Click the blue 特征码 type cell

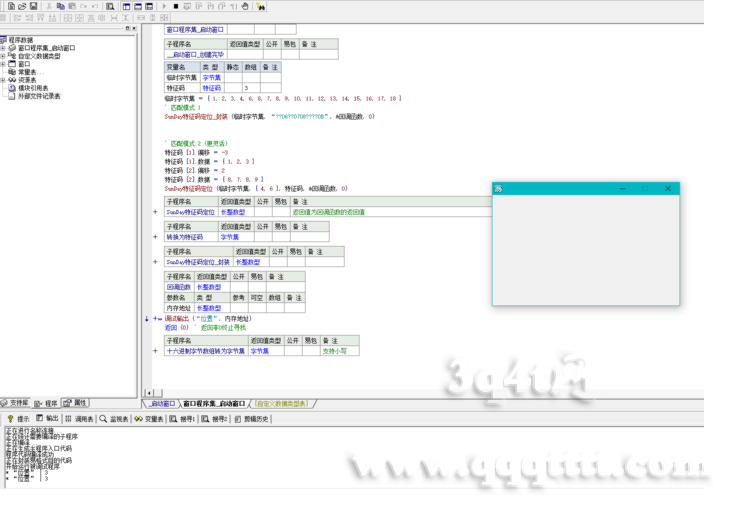[212, 88]
